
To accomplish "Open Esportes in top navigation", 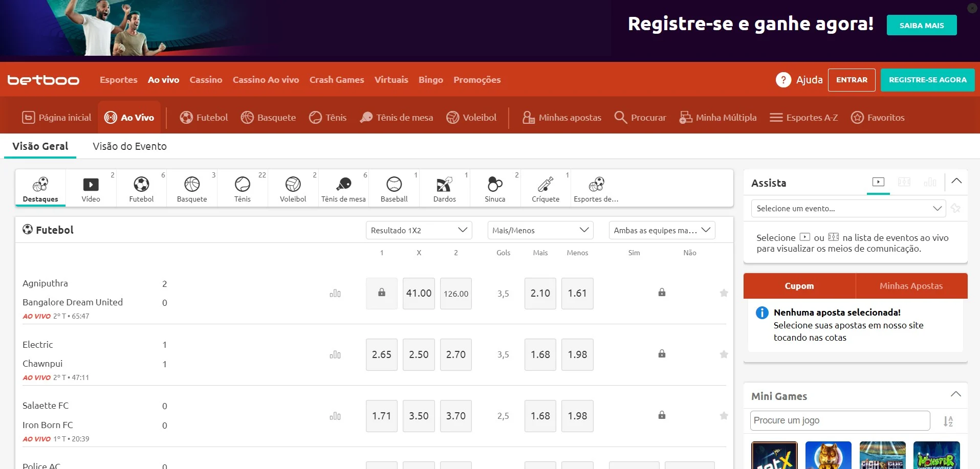I will tap(119, 80).
